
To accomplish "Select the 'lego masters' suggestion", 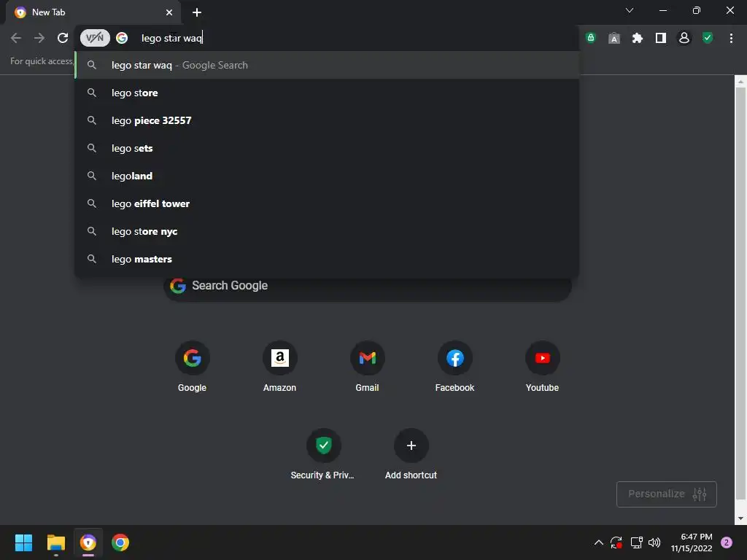I will click(328, 259).
